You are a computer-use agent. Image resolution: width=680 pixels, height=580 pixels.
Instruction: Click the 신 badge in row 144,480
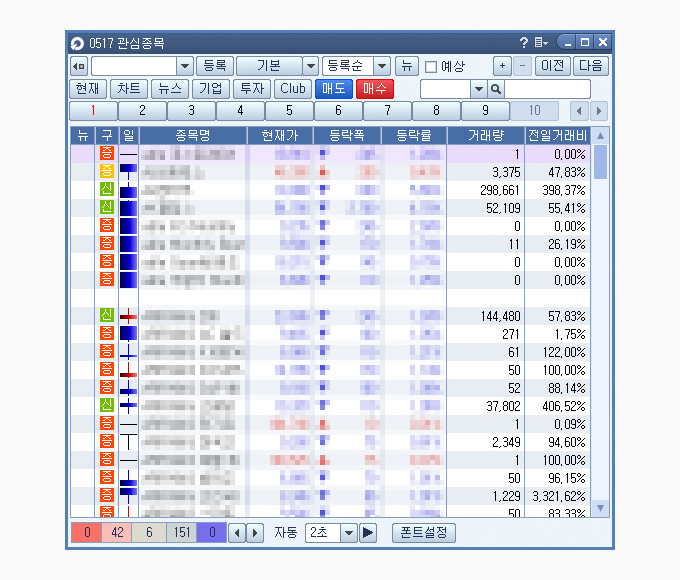(x=107, y=316)
